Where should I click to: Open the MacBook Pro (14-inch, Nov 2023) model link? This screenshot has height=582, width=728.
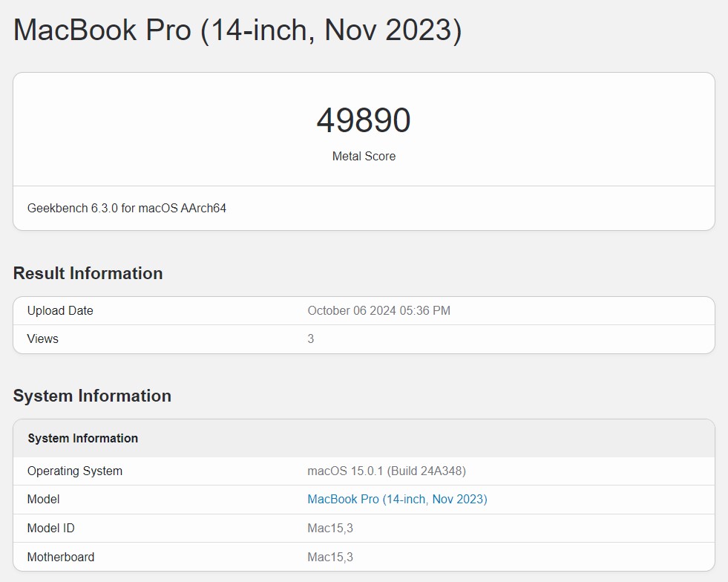pyautogui.click(x=397, y=500)
